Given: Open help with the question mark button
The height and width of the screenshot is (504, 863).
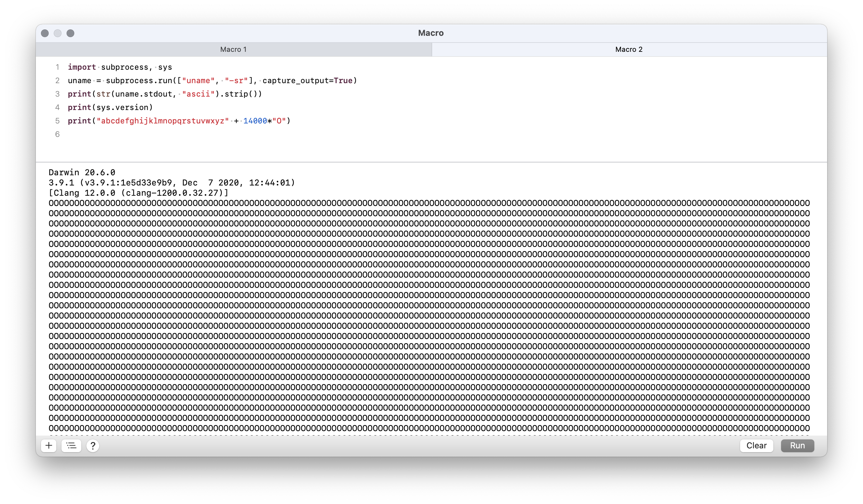Looking at the screenshot, I should point(93,445).
